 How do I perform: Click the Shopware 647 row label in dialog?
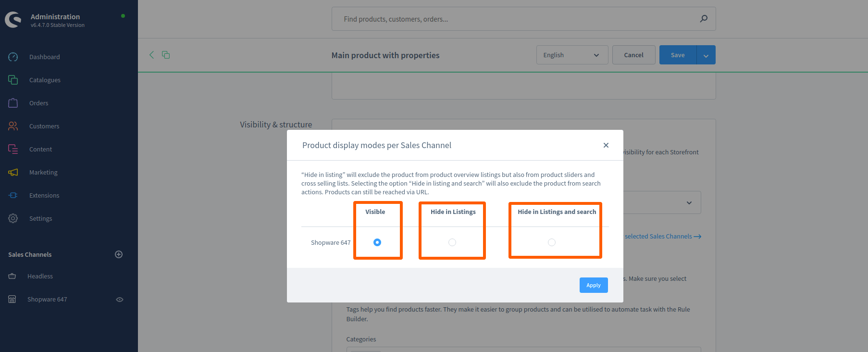tap(331, 242)
